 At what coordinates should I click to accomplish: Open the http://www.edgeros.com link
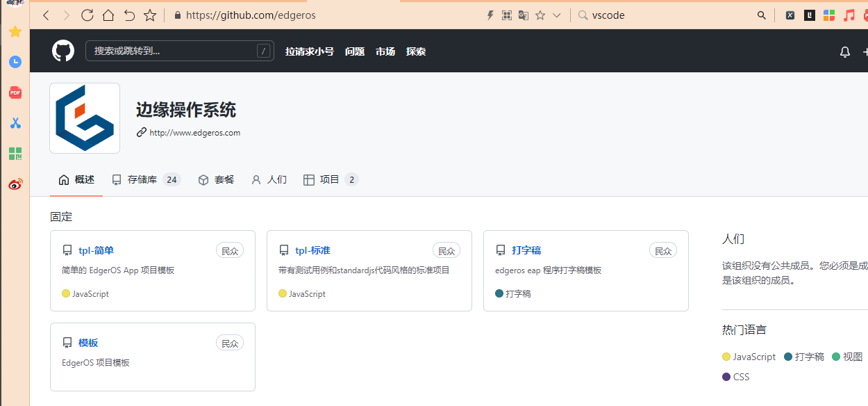click(x=194, y=132)
